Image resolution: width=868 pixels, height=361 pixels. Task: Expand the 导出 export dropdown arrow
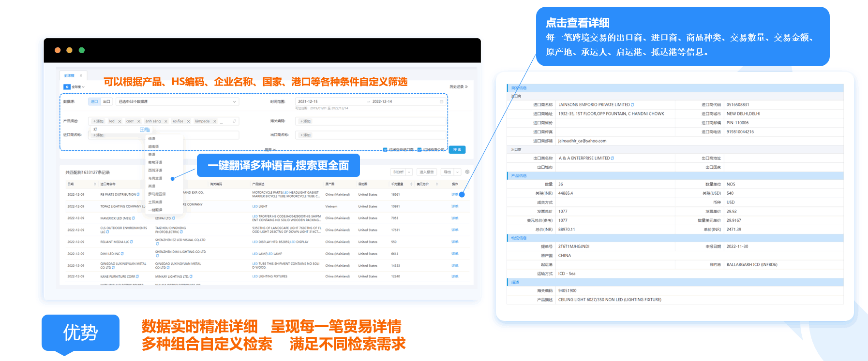pos(457,172)
